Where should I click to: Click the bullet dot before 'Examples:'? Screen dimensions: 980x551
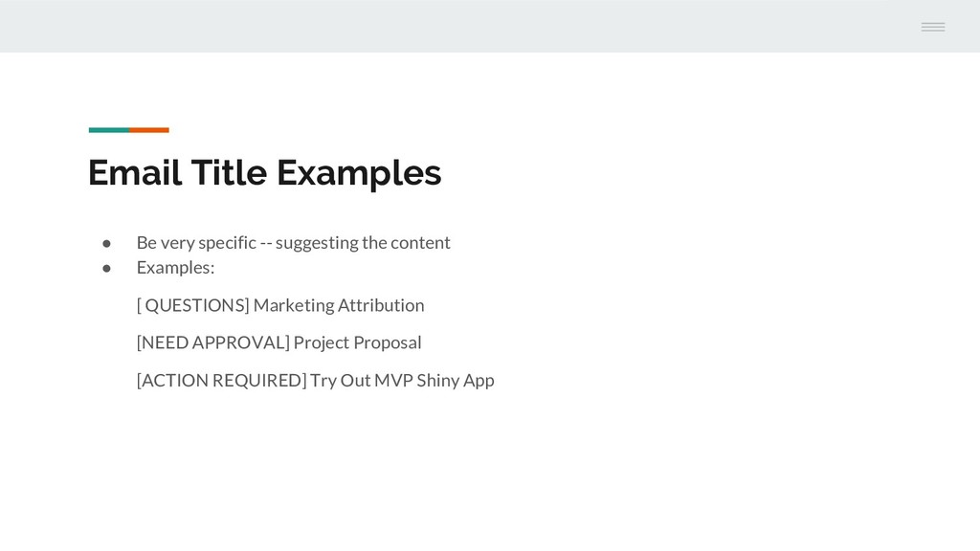tap(107, 268)
